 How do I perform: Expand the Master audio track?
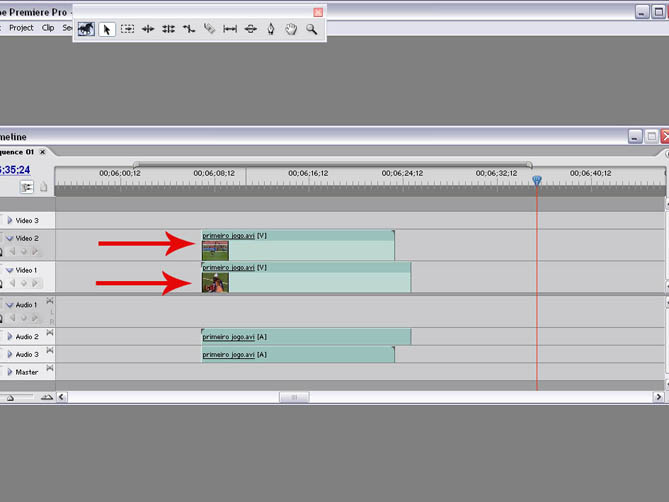[x=10, y=372]
